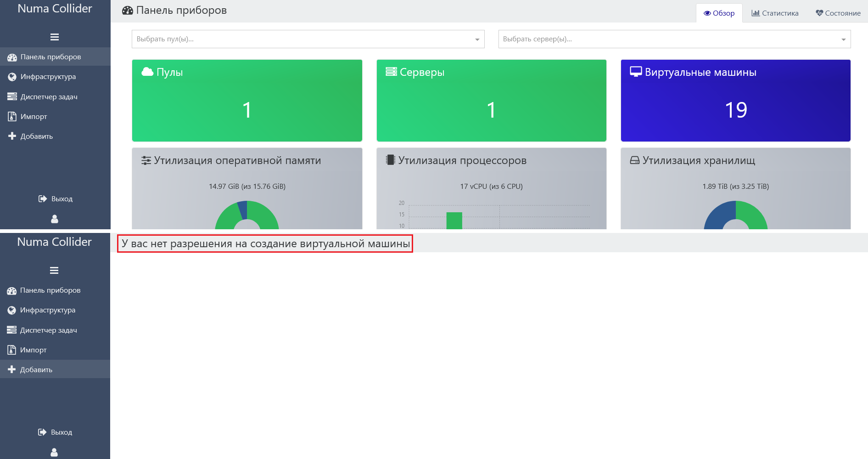
Task: Click the 14.97 GiB memory usage text
Action: (x=247, y=186)
